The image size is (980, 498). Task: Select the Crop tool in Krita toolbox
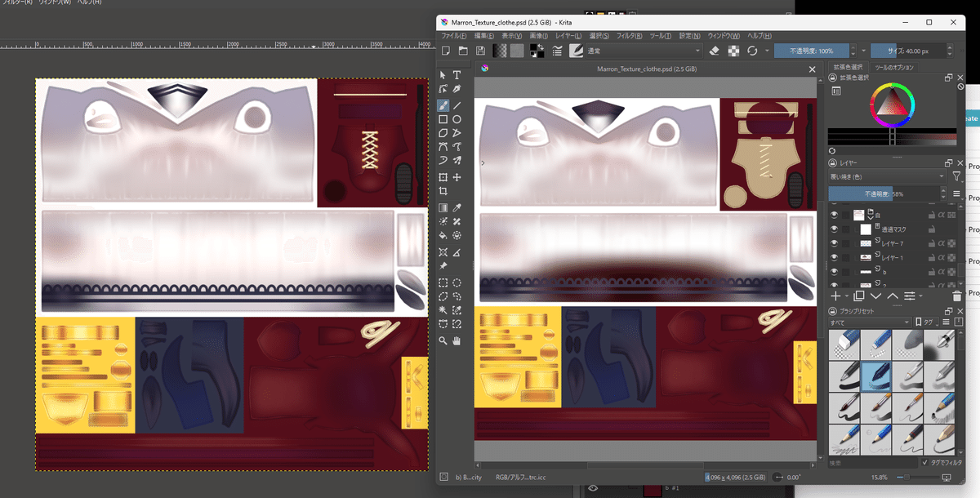443,191
